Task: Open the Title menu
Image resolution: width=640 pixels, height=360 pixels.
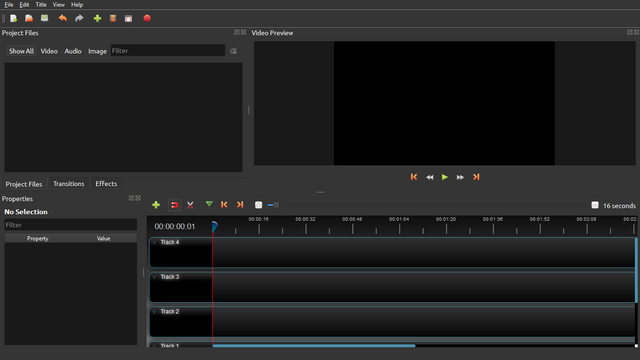Action: click(41, 5)
